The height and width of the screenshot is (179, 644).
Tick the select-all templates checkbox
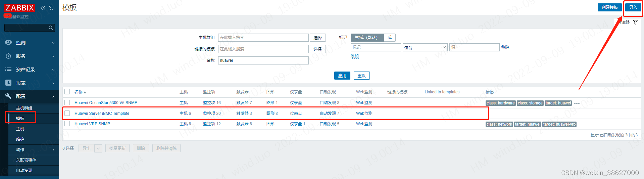click(x=67, y=92)
